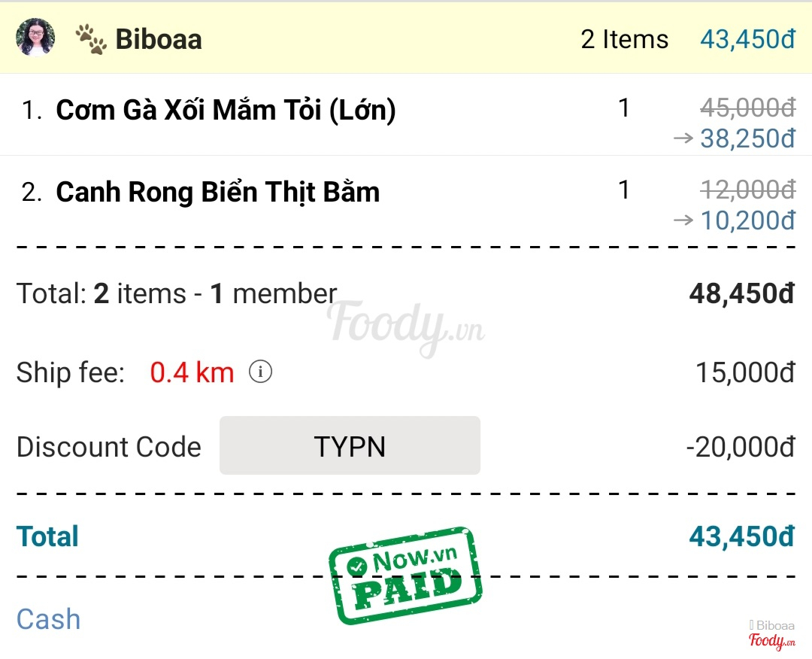This screenshot has height=659, width=812.
Task: Open the Biboaa member name
Action: (159, 39)
